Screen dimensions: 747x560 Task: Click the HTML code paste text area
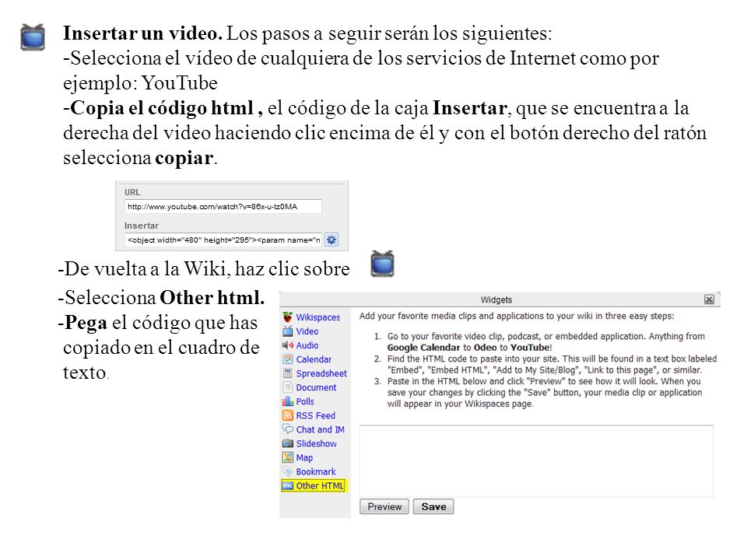[536, 461]
